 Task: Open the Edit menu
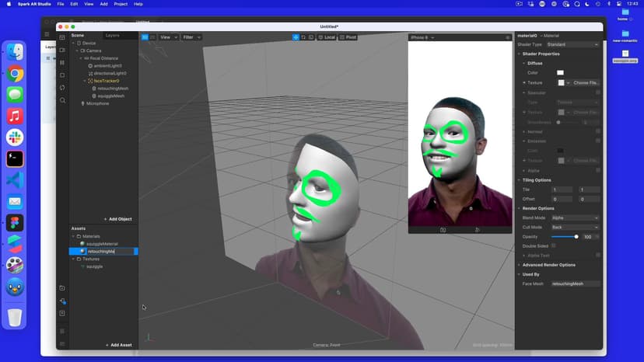point(74,4)
